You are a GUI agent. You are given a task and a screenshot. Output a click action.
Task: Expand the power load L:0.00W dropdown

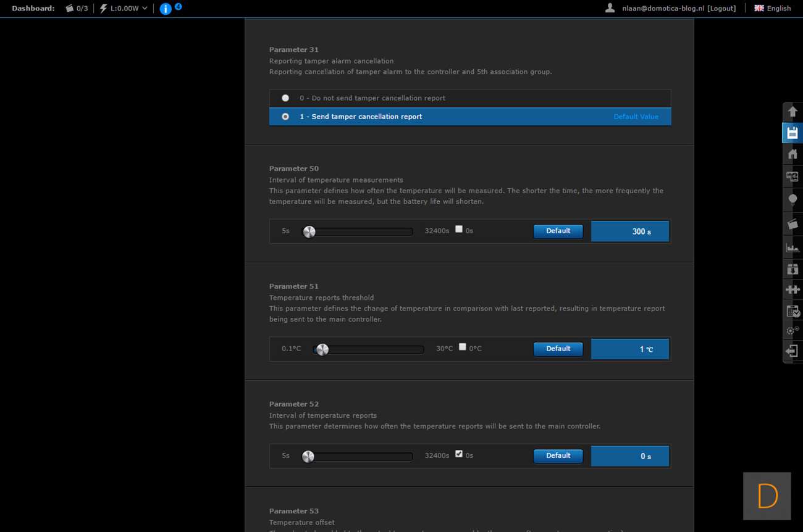(124, 9)
